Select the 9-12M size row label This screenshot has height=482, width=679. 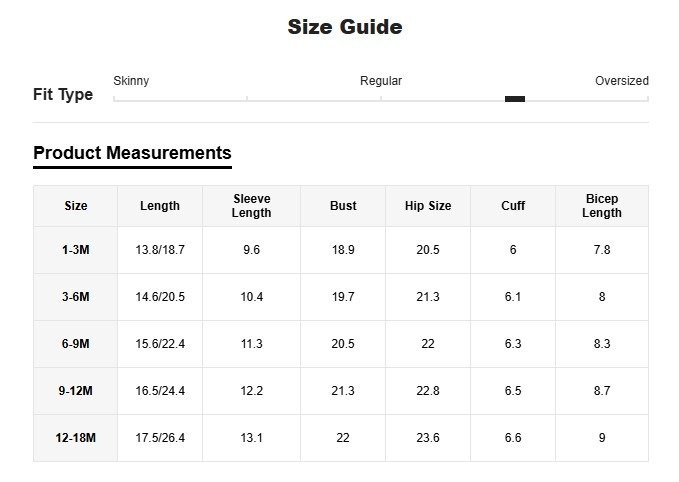tap(76, 391)
